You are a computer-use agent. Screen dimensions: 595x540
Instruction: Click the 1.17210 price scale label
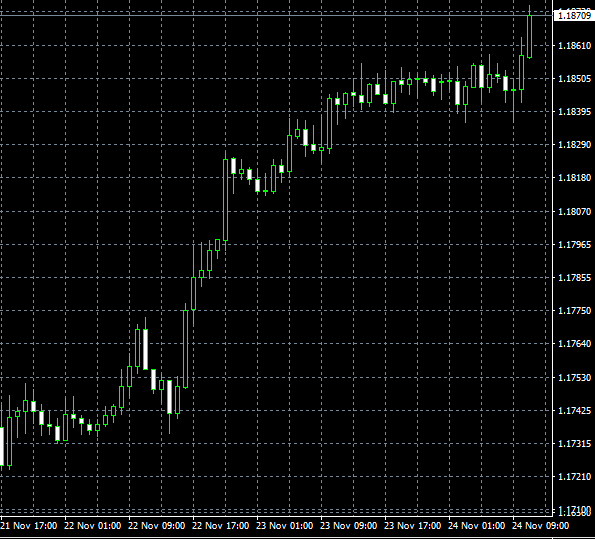point(575,477)
